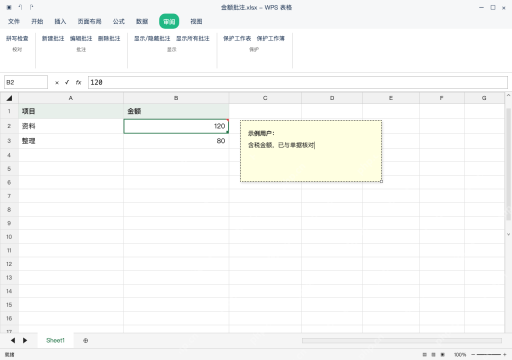Click the save icon in the title bar
512x360 pixels.
pyautogui.click(x=9, y=7)
